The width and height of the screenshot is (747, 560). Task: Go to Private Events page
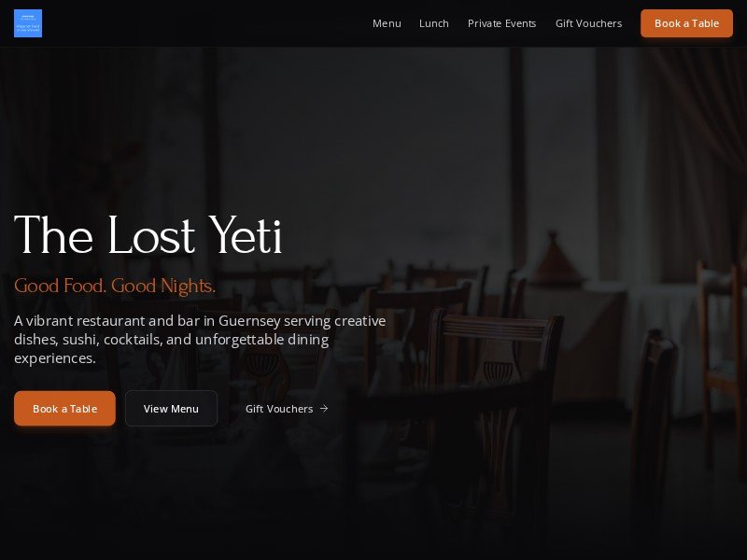[501, 23]
